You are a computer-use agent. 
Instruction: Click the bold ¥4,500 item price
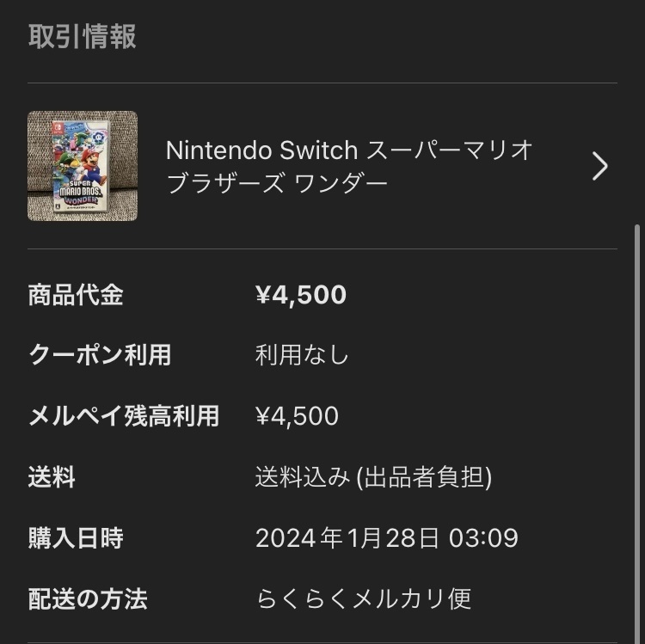pyautogui.click(x=301, y=295)
